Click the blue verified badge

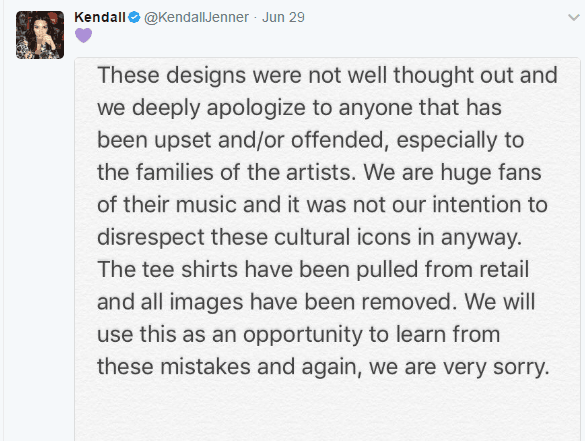click(134, 17)
